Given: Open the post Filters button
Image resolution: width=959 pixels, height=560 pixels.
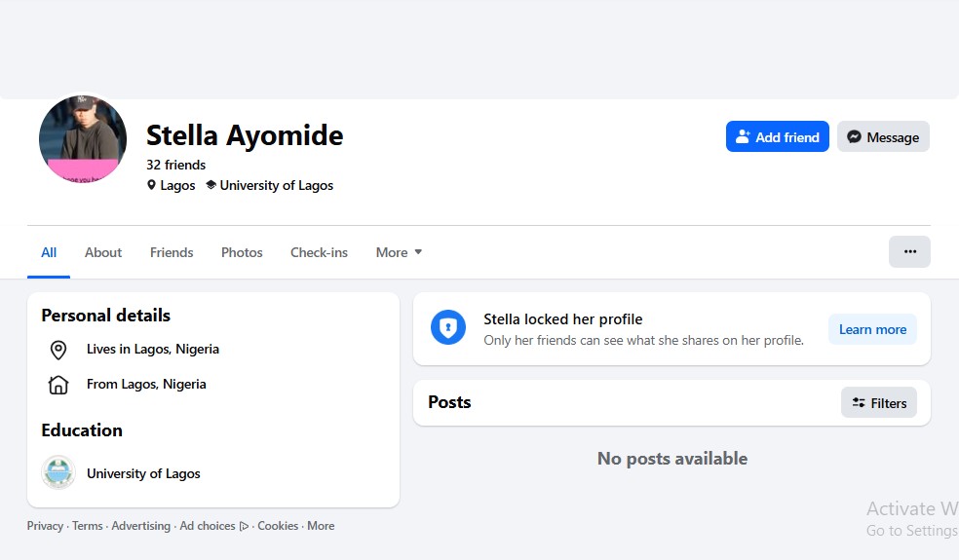Looking at the screenshot, I should click(x=878, y=402).
